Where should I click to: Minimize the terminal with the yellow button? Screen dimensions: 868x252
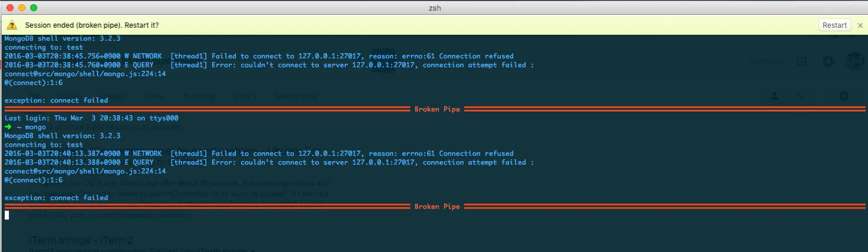point(22,8)
